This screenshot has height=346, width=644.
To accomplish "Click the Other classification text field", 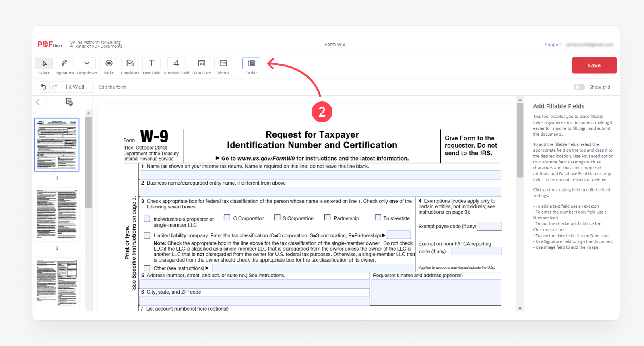I will (x=313, y=268).
